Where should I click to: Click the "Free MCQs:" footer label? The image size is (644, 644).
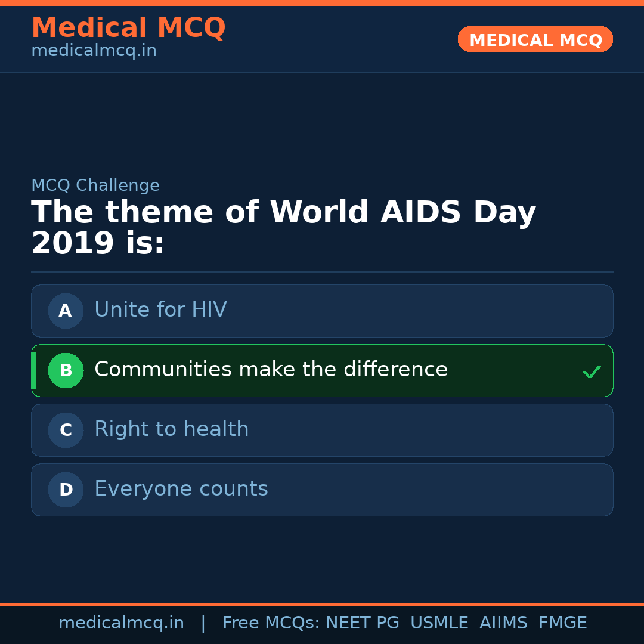pos(271,623)
